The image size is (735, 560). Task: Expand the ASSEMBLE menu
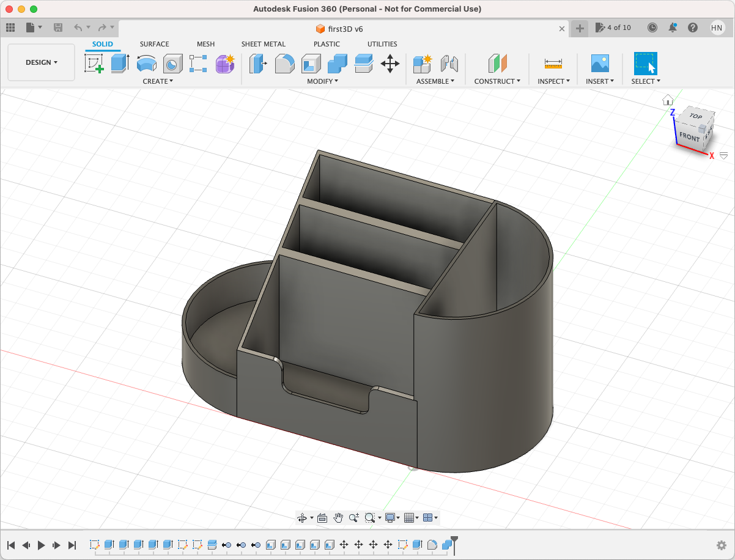(x=435, y=81)
